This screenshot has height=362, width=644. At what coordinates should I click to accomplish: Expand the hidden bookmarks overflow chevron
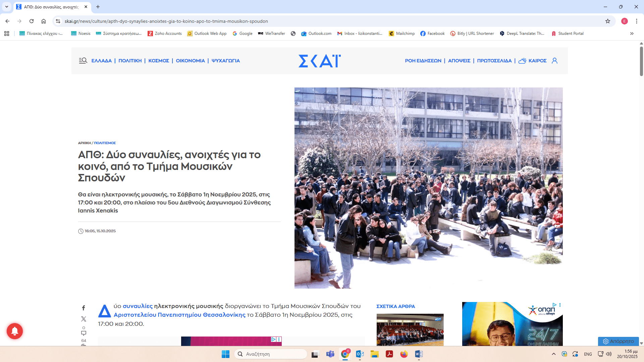632,34
